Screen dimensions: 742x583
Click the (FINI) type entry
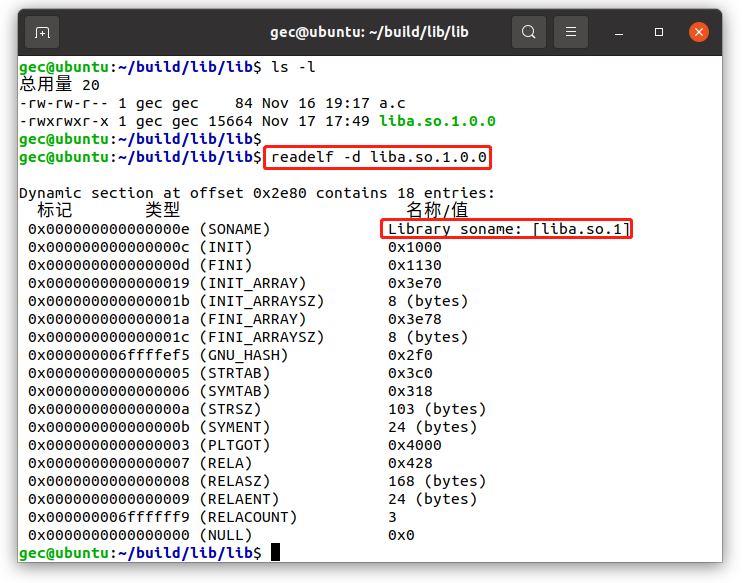click(226, 265)
